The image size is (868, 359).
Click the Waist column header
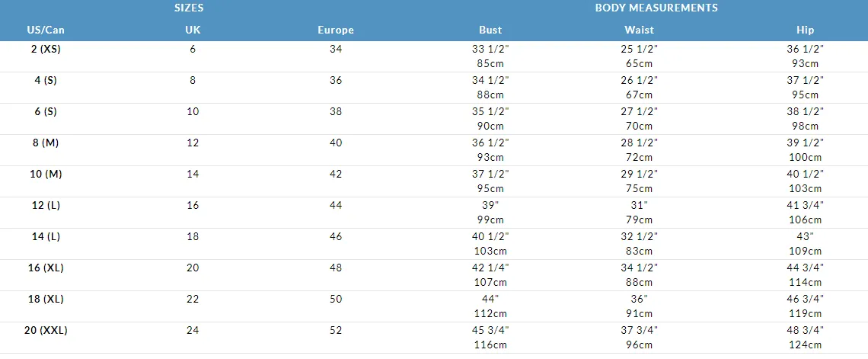click(640, 30)
